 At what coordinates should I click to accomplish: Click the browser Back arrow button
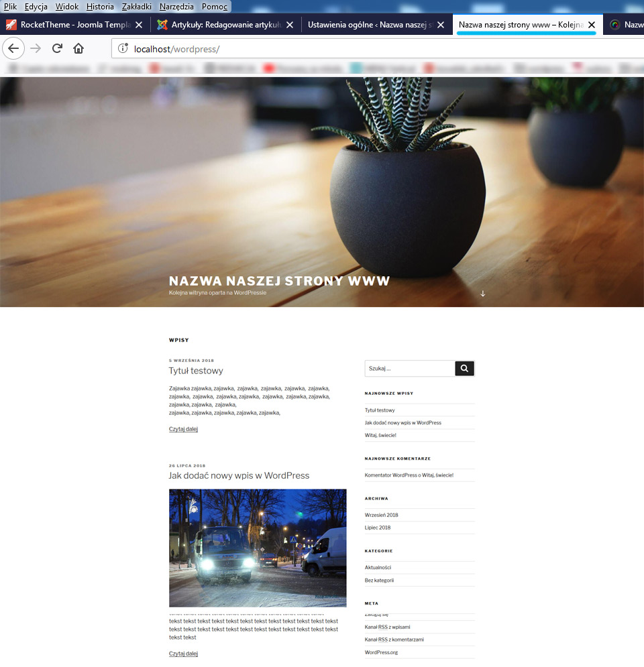(13, 48)
